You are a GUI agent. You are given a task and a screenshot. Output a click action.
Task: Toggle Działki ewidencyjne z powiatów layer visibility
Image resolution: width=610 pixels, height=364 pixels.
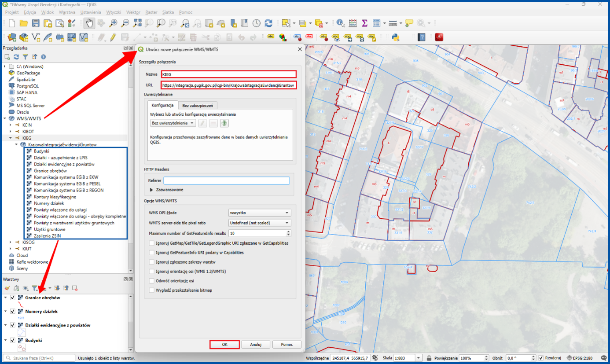[12, 325]
